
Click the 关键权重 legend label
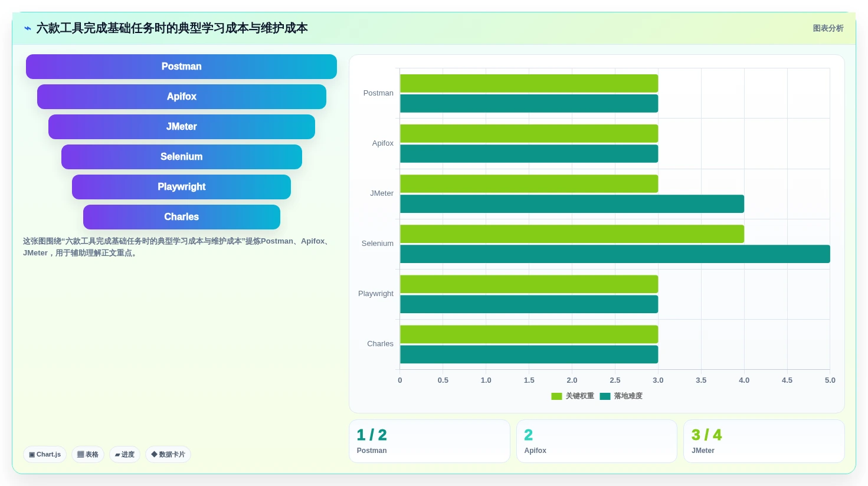pos(580,396)
